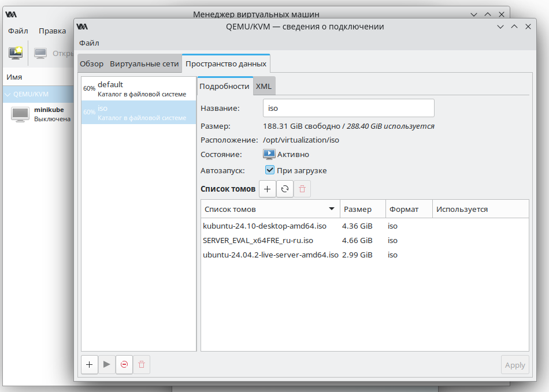This screenshot has width=549, height=392.
Task: Sort volumes by name column dropdown arrow
Action: coord(332,209)
